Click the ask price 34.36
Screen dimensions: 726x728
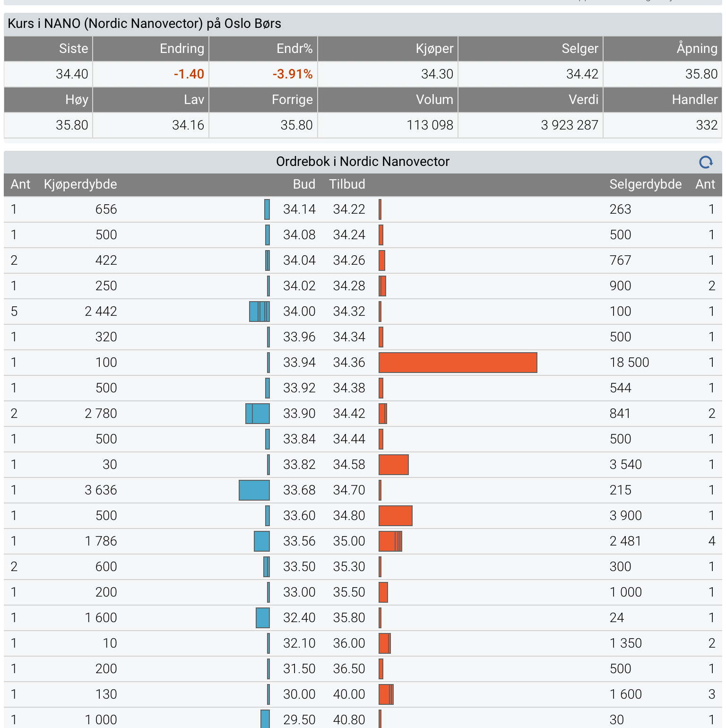click(349, 363)
